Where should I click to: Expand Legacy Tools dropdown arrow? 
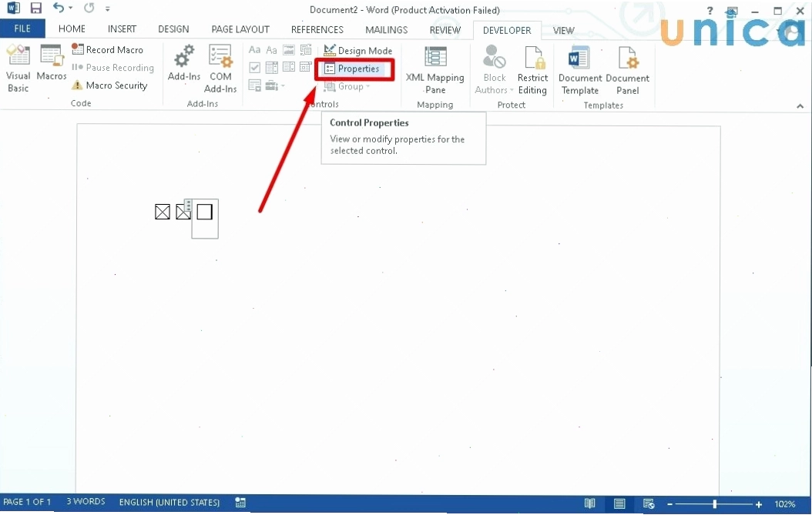[283, 85]
